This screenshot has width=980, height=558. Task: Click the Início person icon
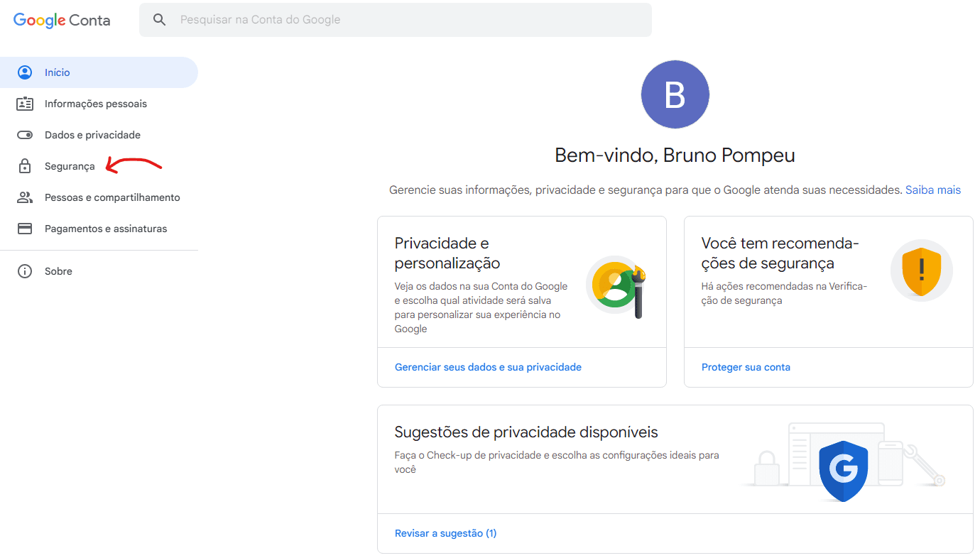[25, 72]
